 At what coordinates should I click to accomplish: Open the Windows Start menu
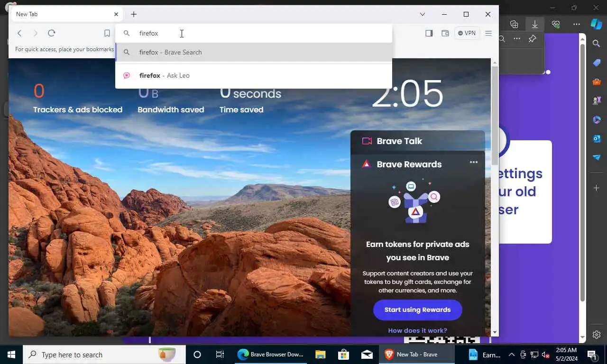11,355
